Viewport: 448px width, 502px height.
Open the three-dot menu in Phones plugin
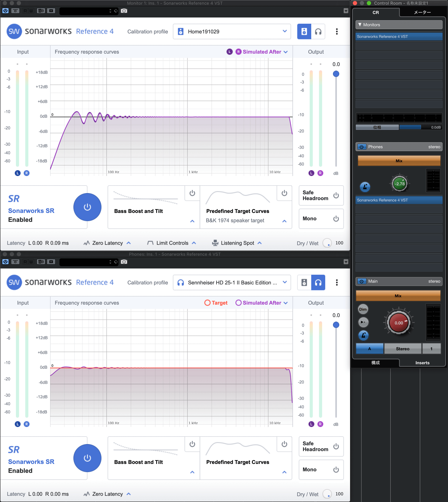[x=337, y=282]
